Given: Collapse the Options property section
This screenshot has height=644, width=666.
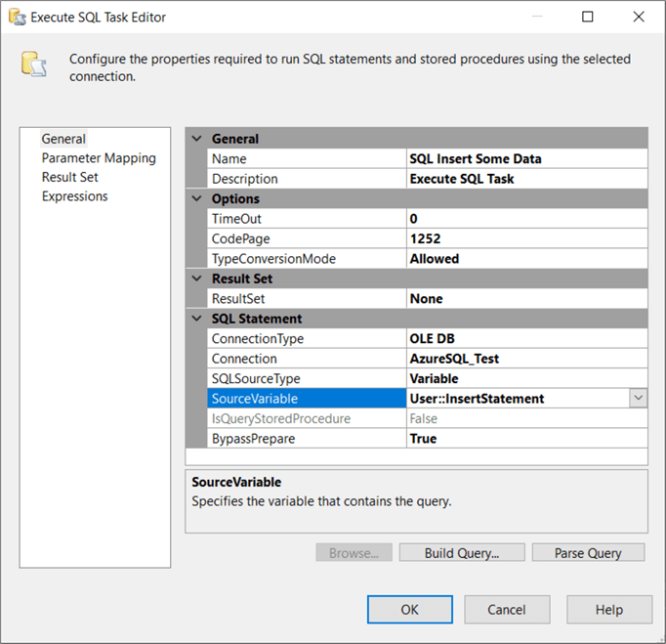Looking at the screenshot, I should click(196, 199).
